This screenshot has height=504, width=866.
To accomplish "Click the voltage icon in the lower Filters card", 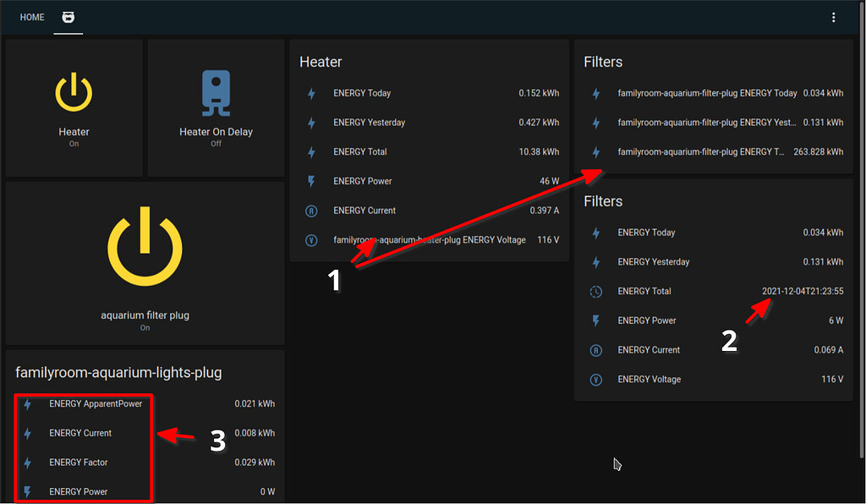I will click(x=595, y=379).
